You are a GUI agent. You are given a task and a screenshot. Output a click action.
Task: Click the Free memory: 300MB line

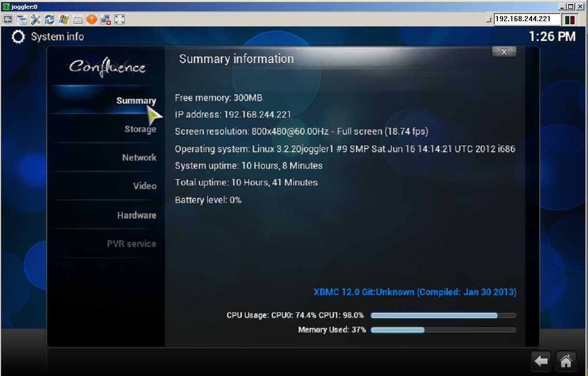219,98
